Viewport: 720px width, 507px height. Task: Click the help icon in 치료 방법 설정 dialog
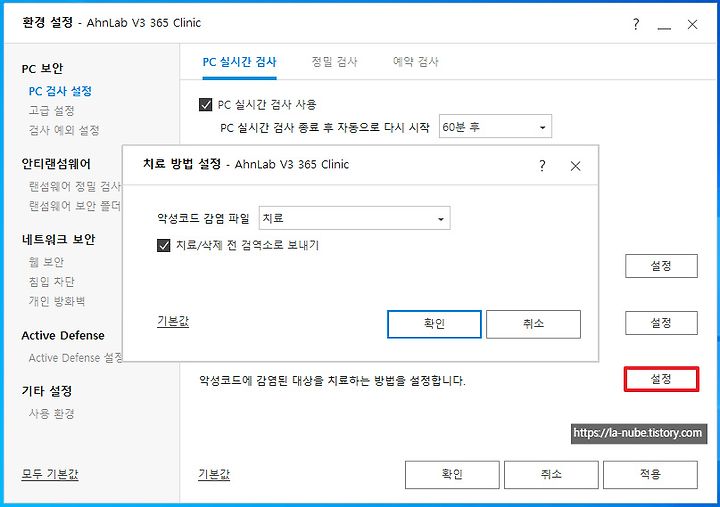click(542, 165)
